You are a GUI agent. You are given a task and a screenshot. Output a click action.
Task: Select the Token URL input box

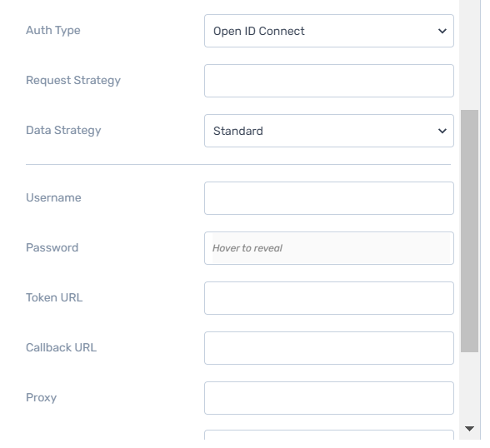coord(328,298)
